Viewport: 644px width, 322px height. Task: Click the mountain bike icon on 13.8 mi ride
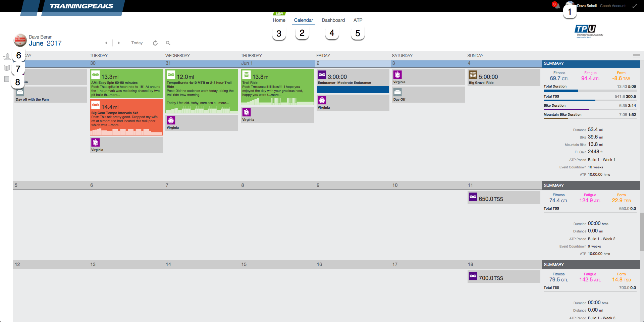[x=247, y=74]
